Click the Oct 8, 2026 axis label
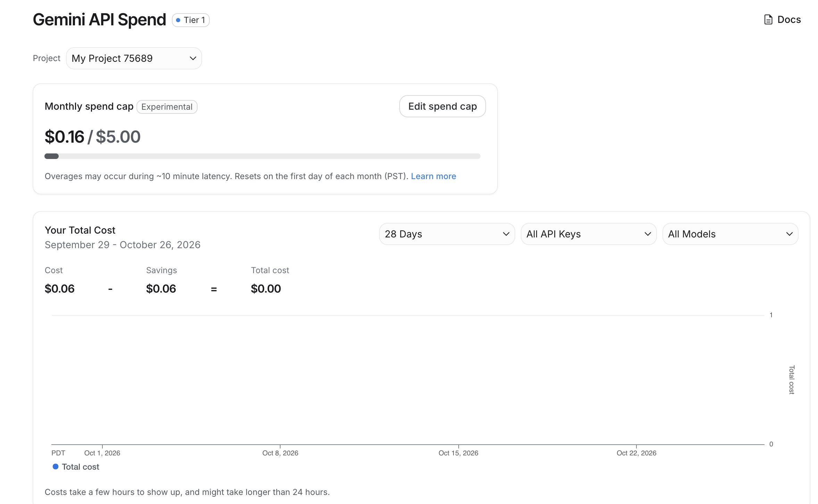 280,453
